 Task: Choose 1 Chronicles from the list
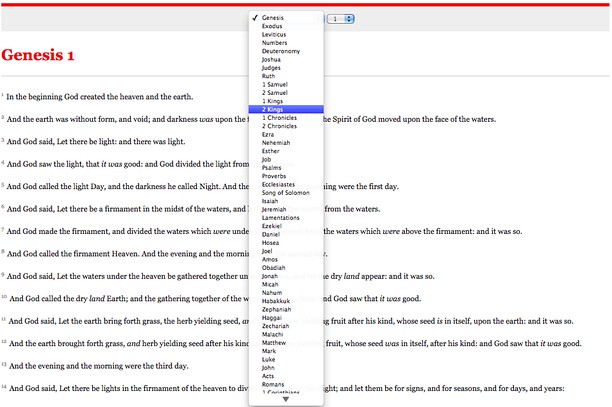(x=286, y=117)
